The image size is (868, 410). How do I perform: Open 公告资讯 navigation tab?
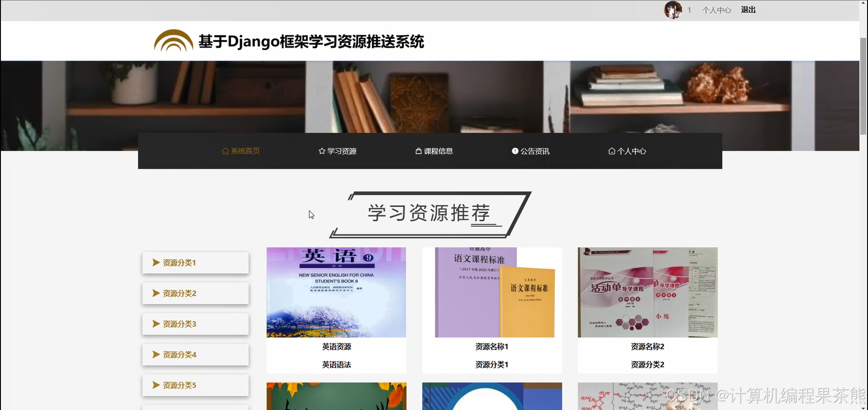(x=530, y=151)
